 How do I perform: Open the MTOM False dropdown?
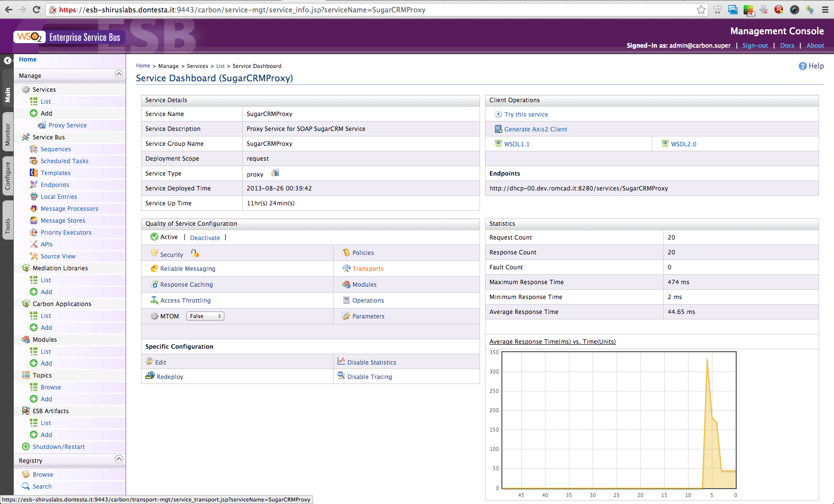[x=205, y=316]
